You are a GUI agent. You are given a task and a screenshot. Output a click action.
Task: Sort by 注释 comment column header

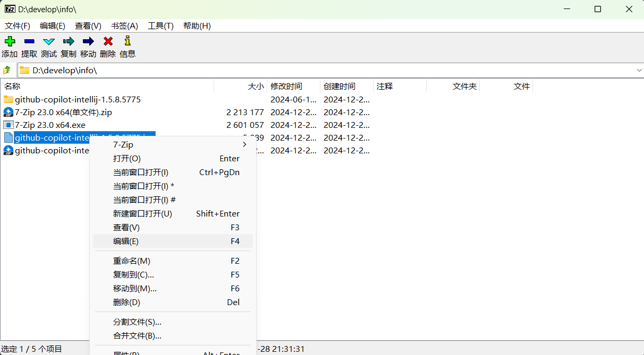point(400,86)
